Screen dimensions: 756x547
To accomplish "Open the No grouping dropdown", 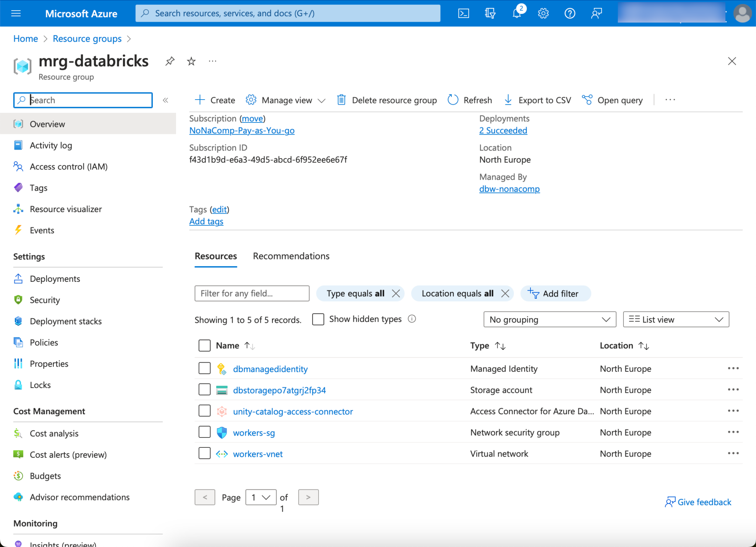I will [549, 319].
